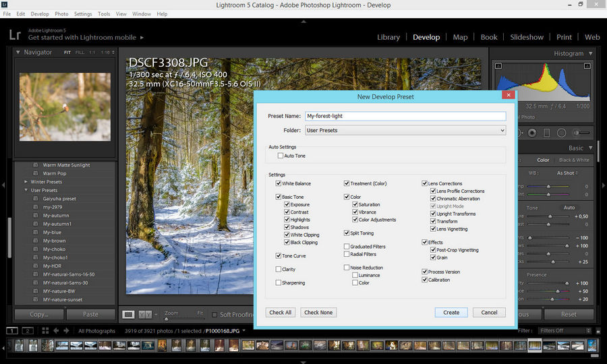Open Grid view from filmstrip bar
This screenshot has width=607, height=364.
coord(45,331)
